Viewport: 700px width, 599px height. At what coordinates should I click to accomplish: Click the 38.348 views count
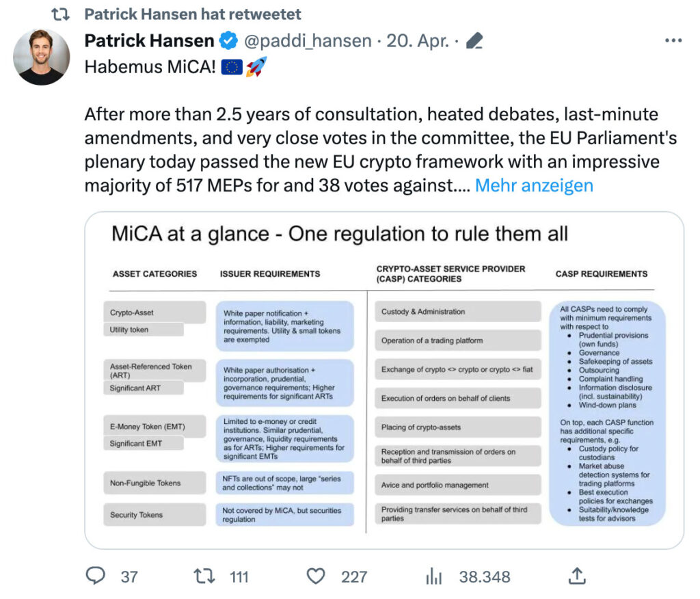click(485, 576)
